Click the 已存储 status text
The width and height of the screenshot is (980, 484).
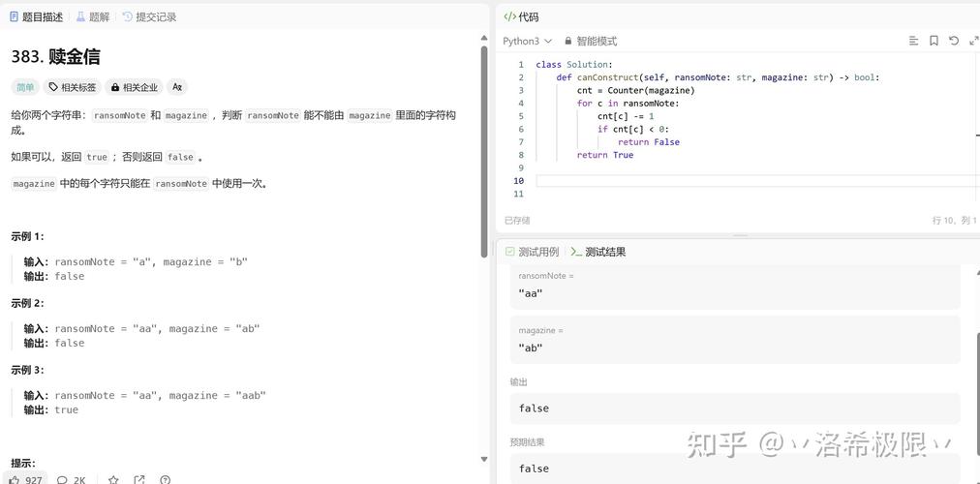point(517,221)
